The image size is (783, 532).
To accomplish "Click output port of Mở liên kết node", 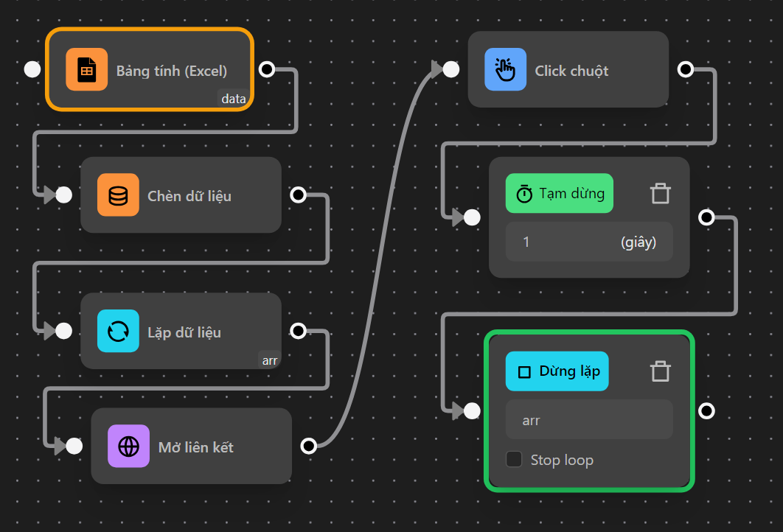I will [x=309, y=446].
